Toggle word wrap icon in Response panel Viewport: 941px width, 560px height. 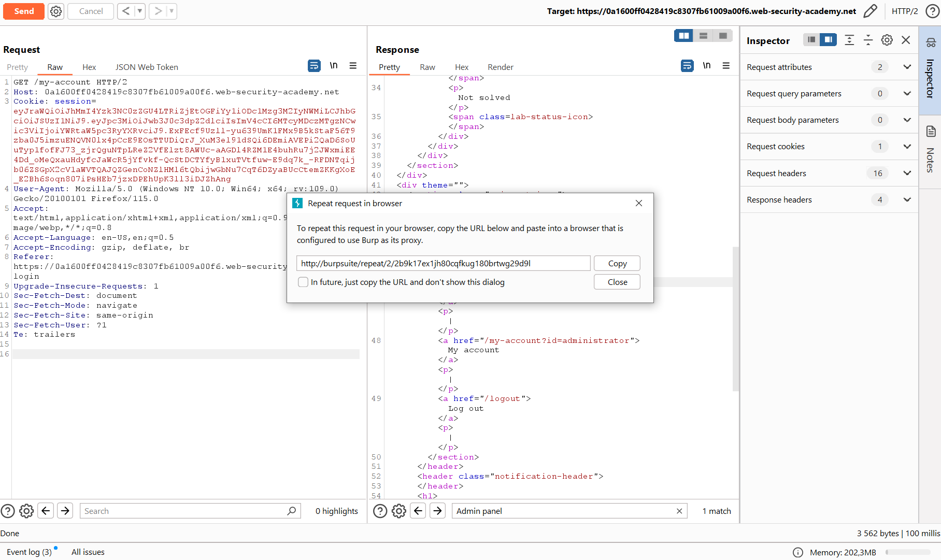tap(687, 66)
